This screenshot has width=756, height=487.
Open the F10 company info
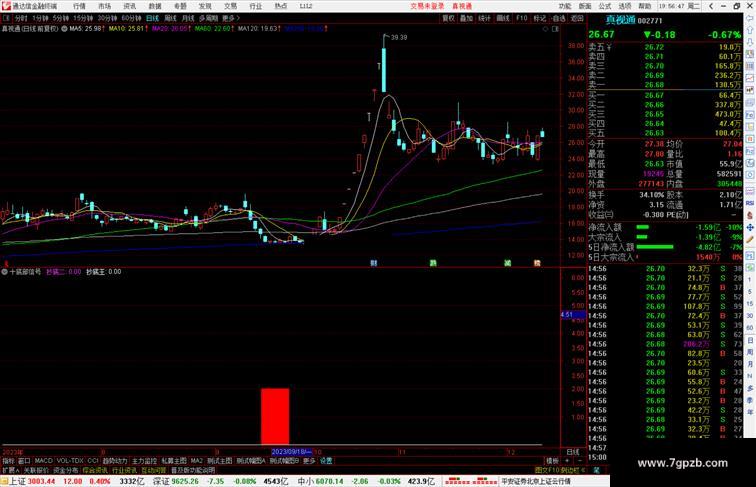coord(522,18)
